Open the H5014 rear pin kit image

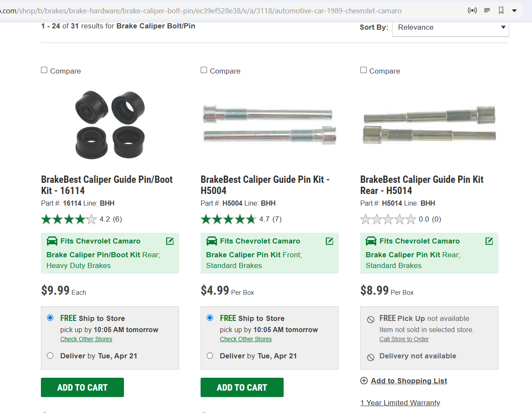430,125
